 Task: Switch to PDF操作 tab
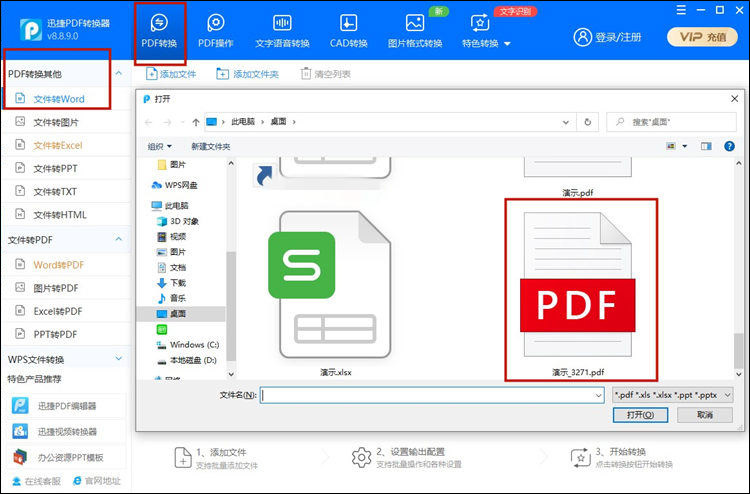click(216, 32)
